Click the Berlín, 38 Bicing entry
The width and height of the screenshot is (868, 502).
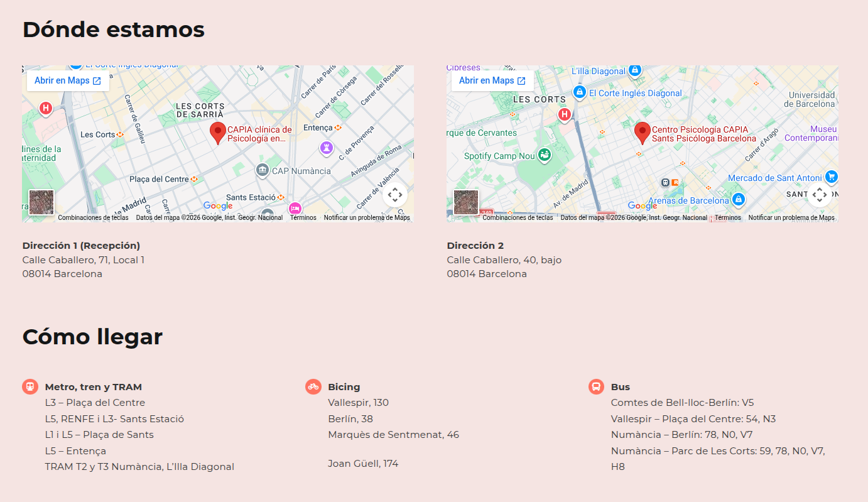click(x=350, y=419)
